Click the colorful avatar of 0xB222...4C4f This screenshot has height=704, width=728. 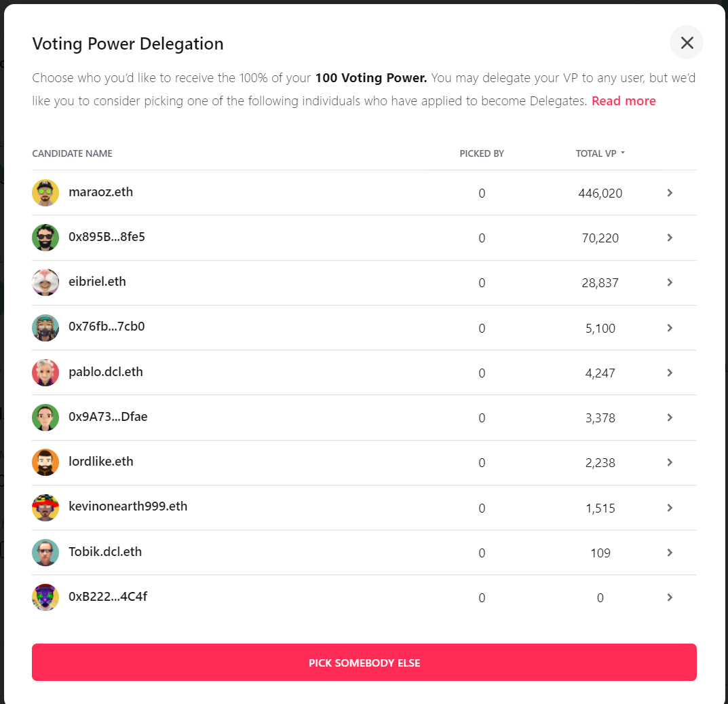[x=45, y=597]
